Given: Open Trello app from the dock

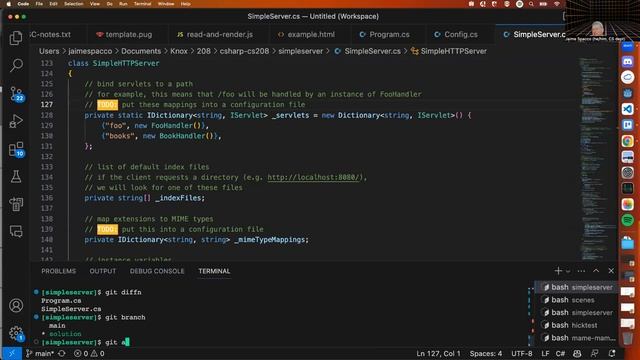Looking at the screenshot, I should (x=627, y=125).
